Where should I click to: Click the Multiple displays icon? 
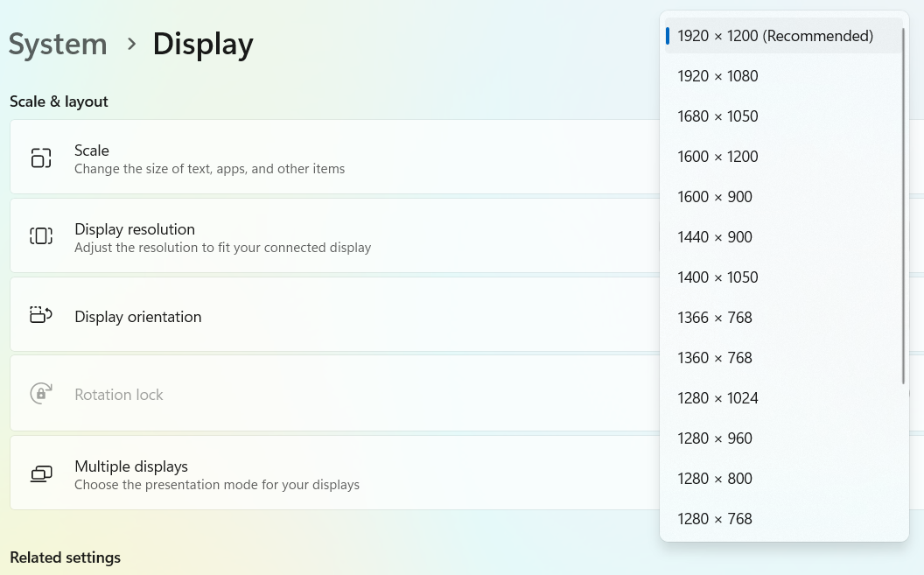click(x=41, y=473)
